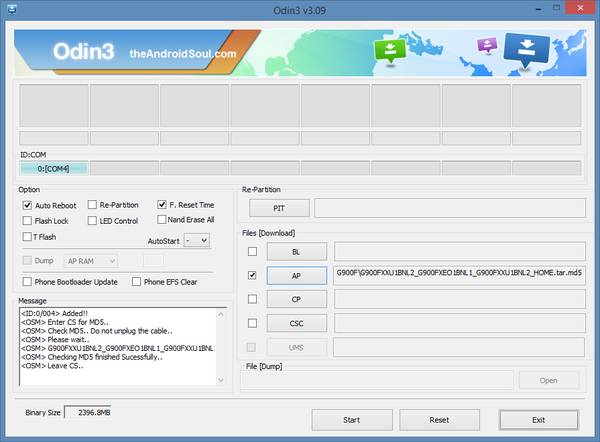Click the large blue download icon in banner
The width and height of the screenshot is (600, 442).
(527, 49)
